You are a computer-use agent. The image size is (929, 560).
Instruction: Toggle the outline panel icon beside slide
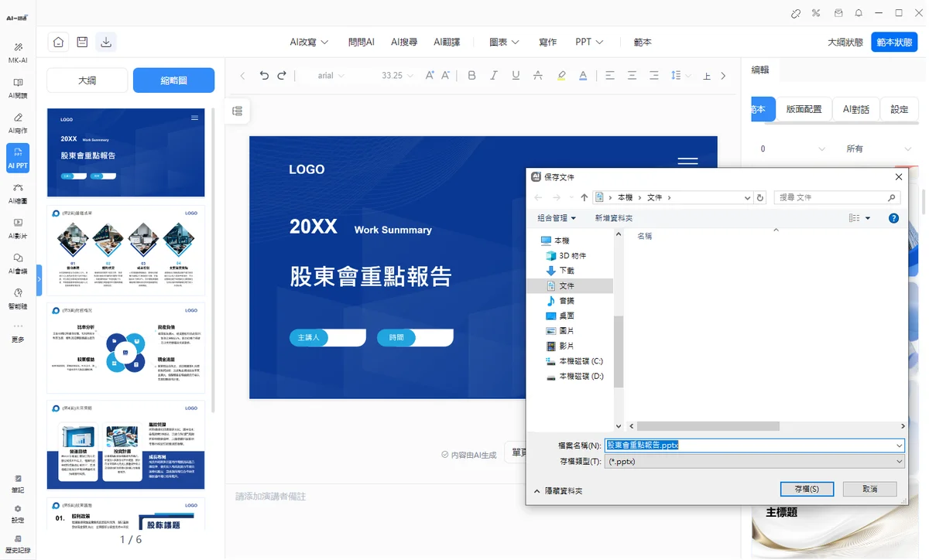pyautogui.click(x=238, y=111)
